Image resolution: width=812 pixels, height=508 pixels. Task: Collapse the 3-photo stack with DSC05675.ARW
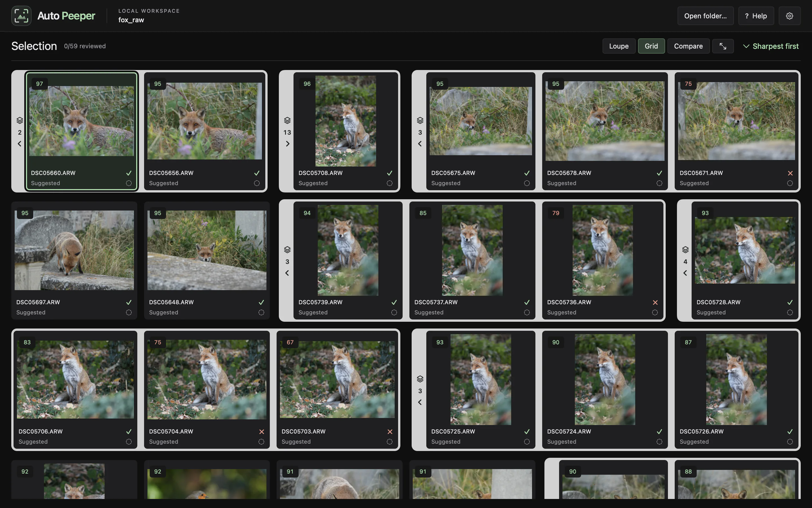click(420, 144)
